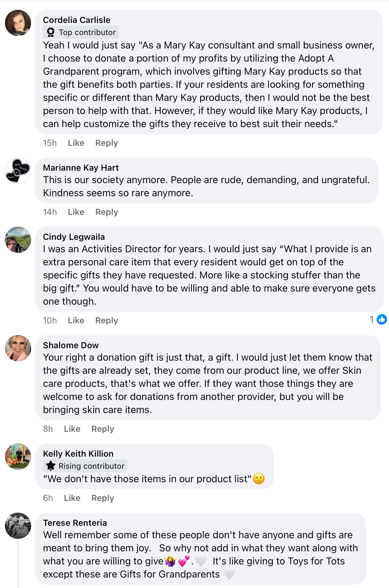
Task: Reply to Cordelia Carlisle's comment
Action: 106,143
